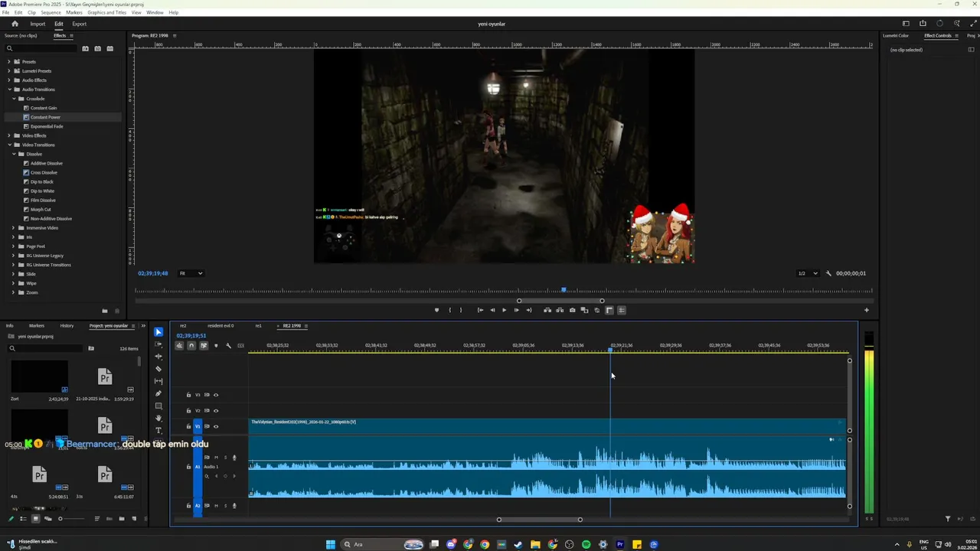Switch to the Import workspace
Screen dimensions: 980x551
(38, 24)
